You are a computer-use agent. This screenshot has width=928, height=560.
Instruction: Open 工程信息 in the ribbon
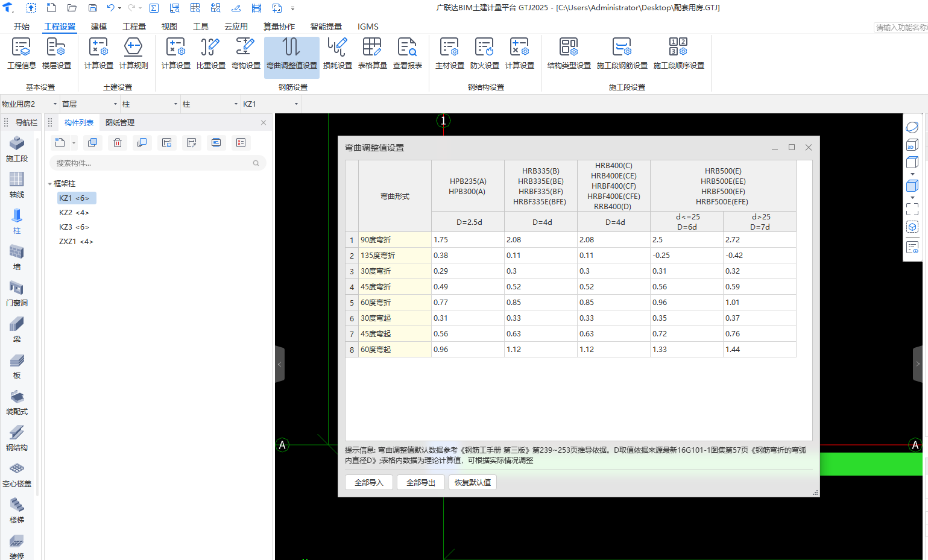coord(21,54)
